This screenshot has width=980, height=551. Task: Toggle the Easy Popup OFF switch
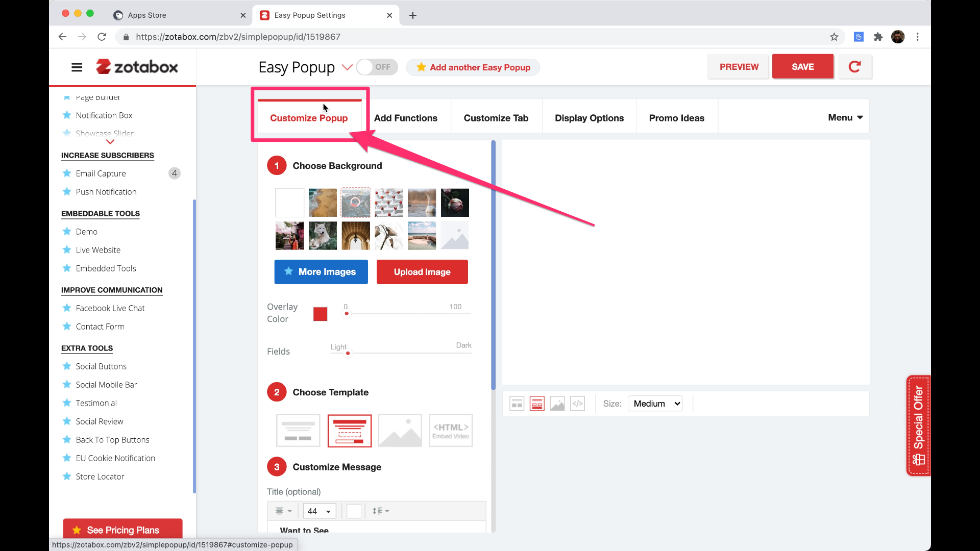point(377,67)
